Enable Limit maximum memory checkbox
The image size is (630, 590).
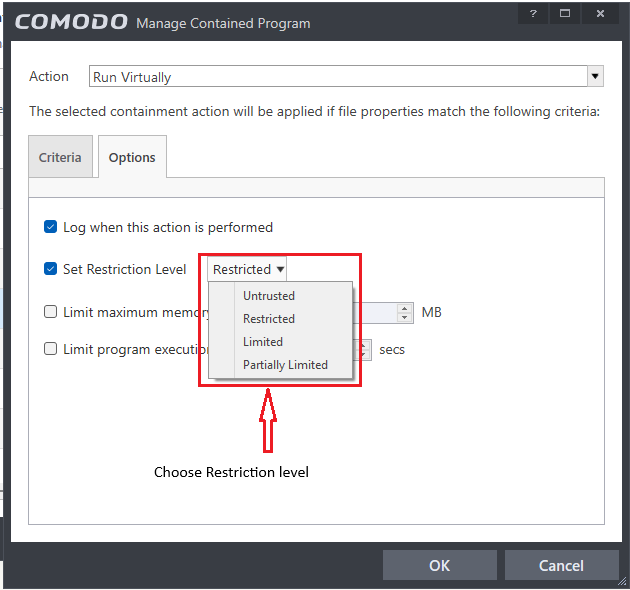click(x=51, y=312)
